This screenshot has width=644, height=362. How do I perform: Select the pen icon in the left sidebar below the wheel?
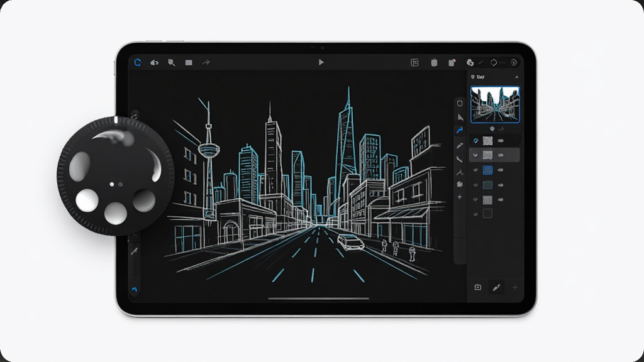tap(134, 251)
